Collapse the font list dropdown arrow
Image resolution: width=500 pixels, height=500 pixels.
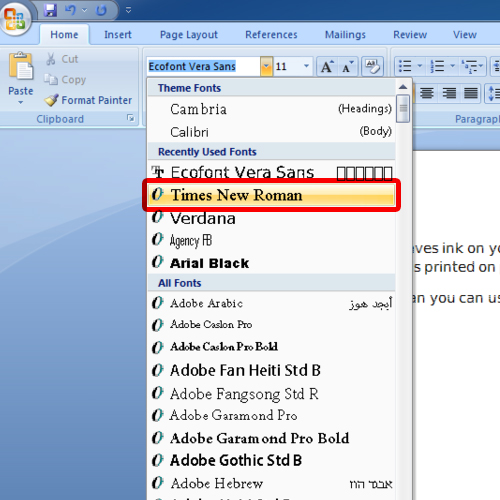(266, 66)
